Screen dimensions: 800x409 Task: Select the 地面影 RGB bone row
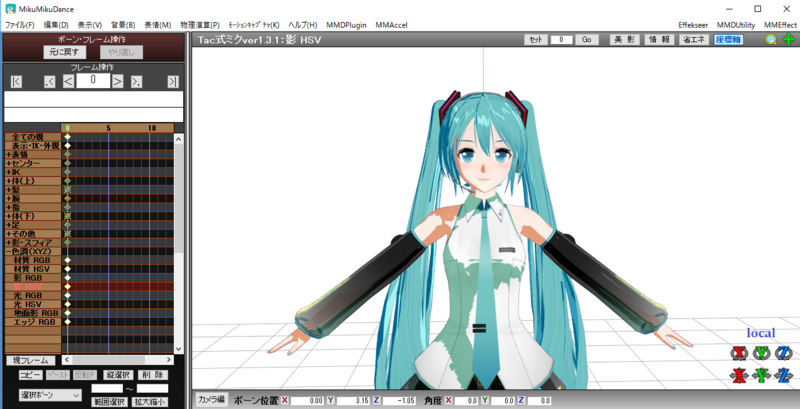(33, 313)
